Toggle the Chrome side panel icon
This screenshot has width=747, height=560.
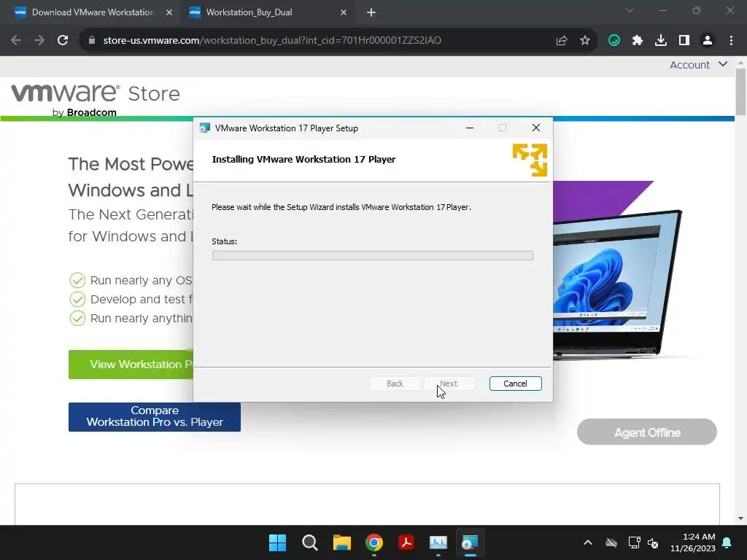[x=684, y=41]
